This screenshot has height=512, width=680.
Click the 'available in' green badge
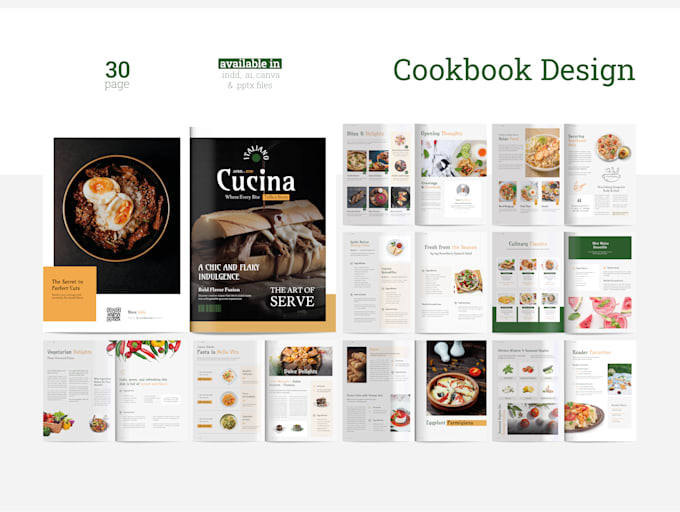(250, 64)
